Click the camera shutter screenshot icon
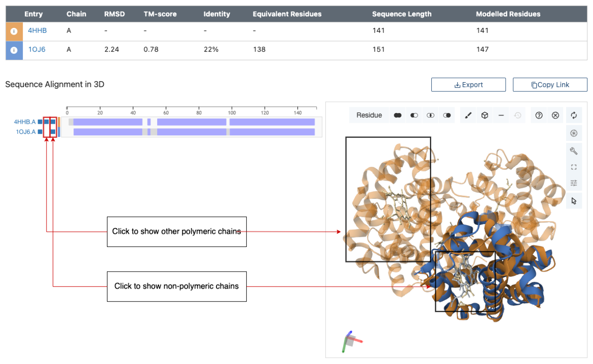 click(x=574, y=133)
